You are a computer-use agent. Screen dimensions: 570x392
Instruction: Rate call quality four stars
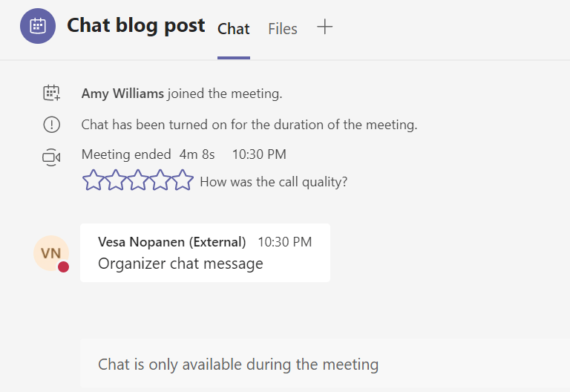160,180
